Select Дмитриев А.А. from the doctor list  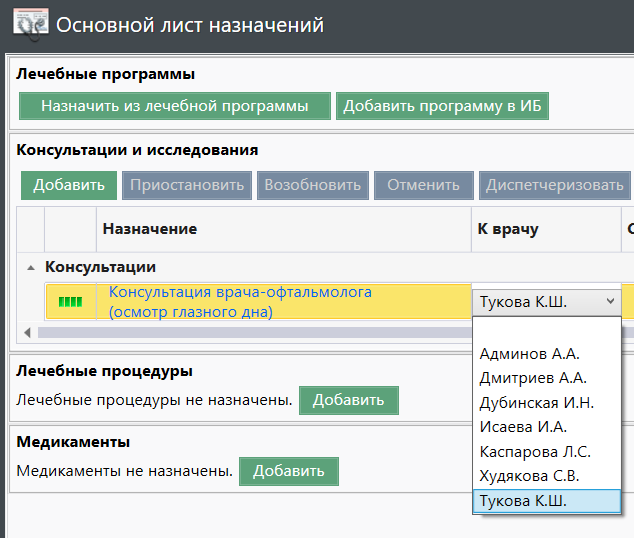point(532,378)
